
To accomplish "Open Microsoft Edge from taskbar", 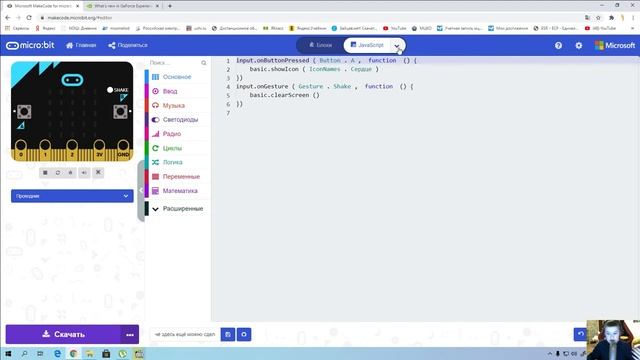I will pos(57,353).
